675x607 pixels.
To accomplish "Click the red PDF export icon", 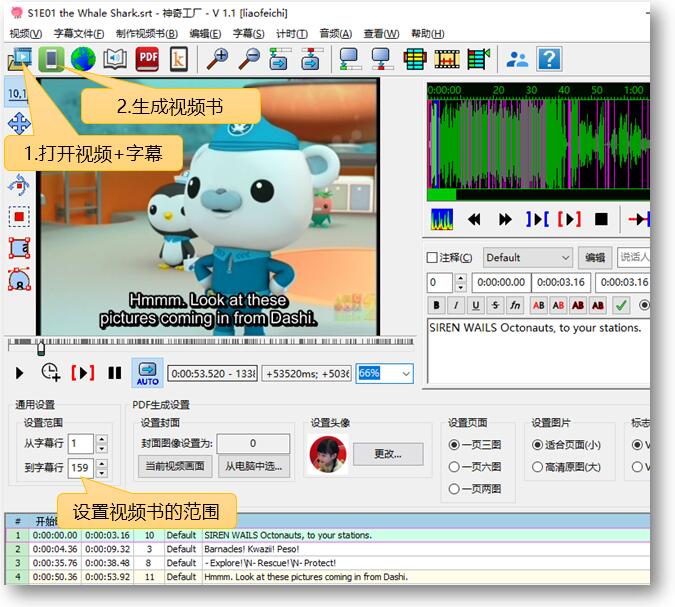I will point(147,59).
